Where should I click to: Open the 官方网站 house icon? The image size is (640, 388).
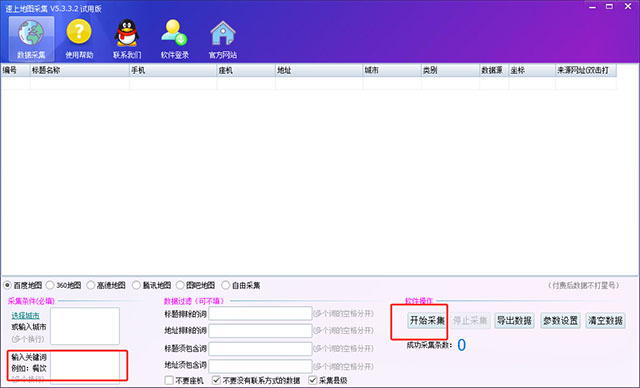222,39
